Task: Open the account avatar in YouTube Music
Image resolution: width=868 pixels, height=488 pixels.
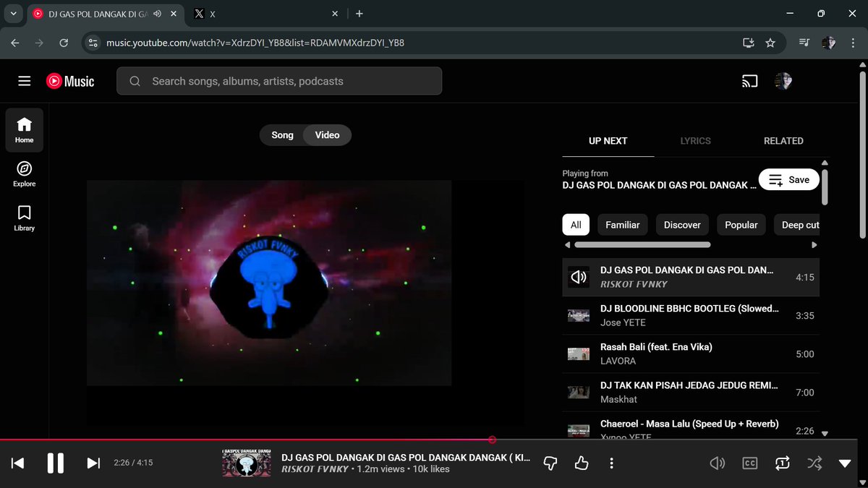Action: tap(783, 81)
